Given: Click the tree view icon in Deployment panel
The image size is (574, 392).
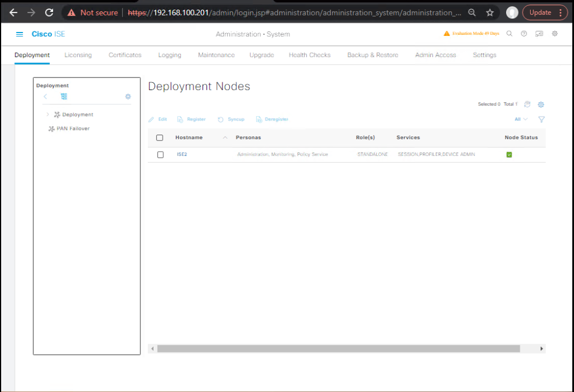Looking at the screenshot, I should coord(64,96).
